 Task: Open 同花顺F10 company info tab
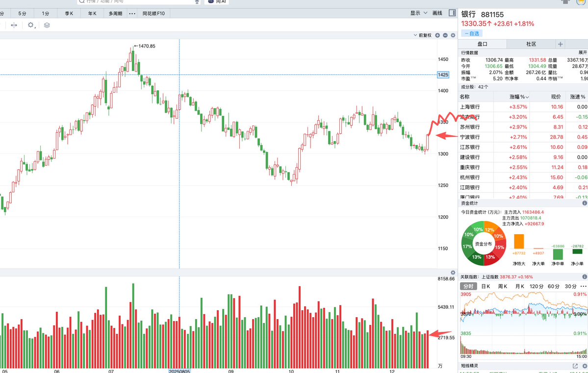pyautogui.click(x=153, y=14)
